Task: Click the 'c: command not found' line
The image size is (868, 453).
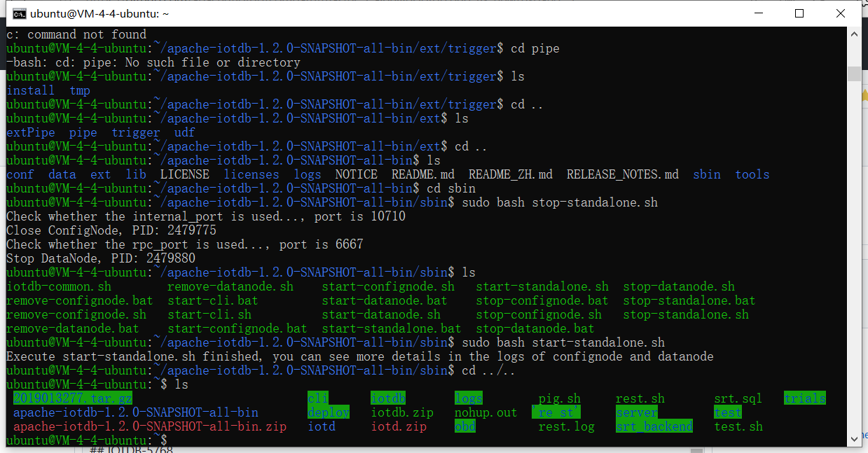Action: (76, 34)
